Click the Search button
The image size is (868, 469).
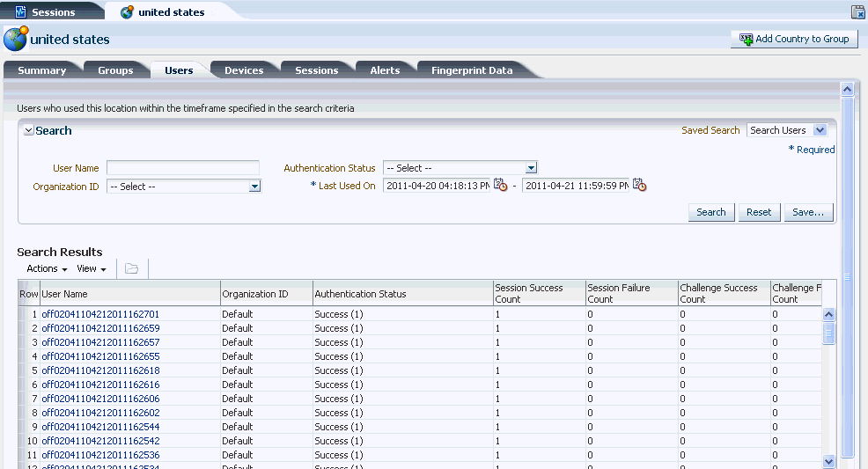pyautogui.click(x=710, y=212)
